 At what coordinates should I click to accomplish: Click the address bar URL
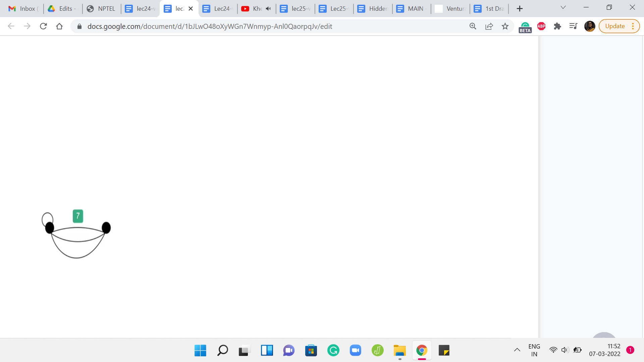210,26
